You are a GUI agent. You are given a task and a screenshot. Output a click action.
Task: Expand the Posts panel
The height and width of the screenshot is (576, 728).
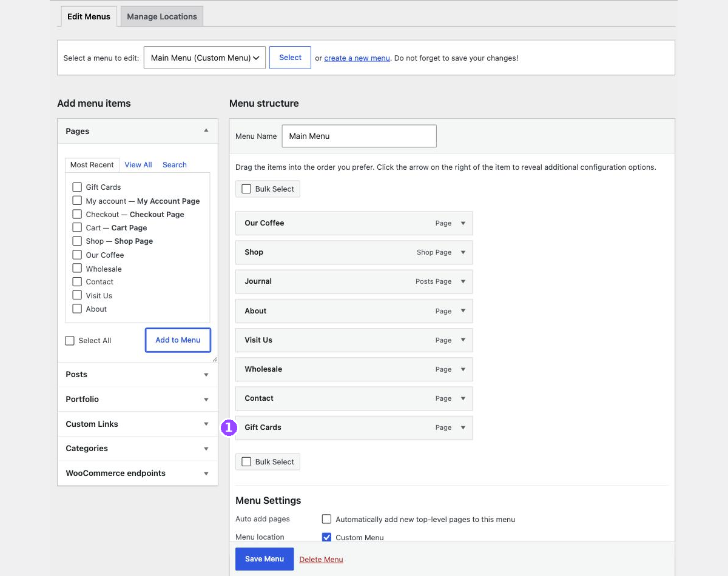click(x=206, y=375)
